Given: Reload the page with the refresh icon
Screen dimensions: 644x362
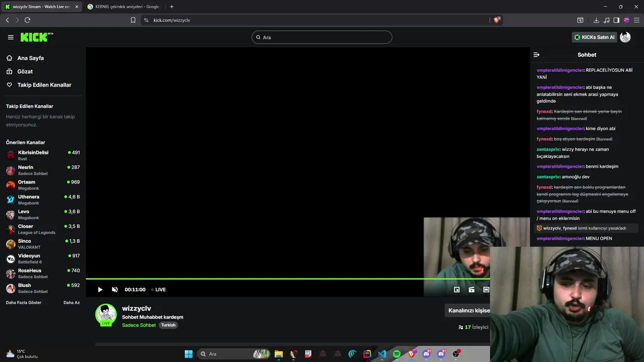Looking at the screenshot, I should (27, 20).
